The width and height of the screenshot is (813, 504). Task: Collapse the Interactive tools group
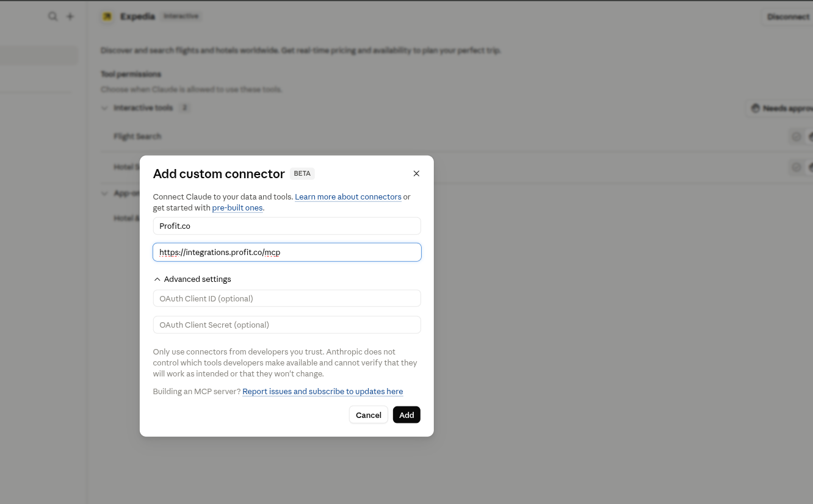(x=104, y=108)
